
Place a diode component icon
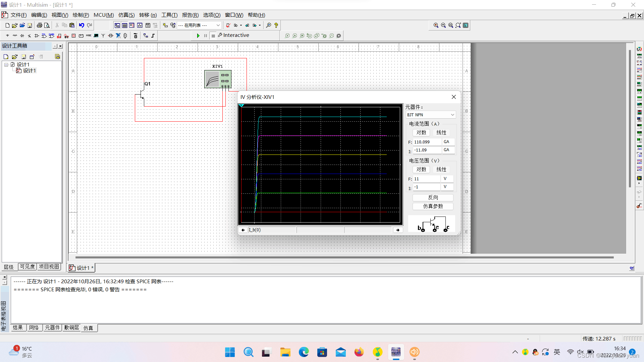tap(22, 36)
